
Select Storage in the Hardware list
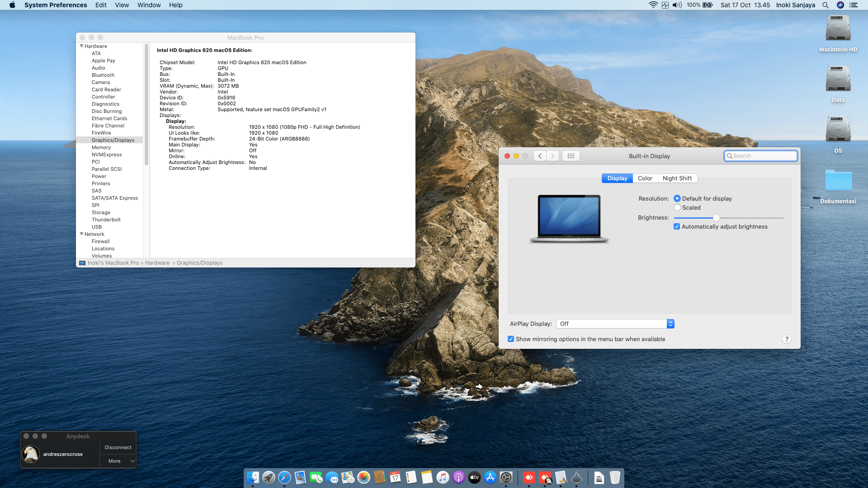click(x=101, y=212)
